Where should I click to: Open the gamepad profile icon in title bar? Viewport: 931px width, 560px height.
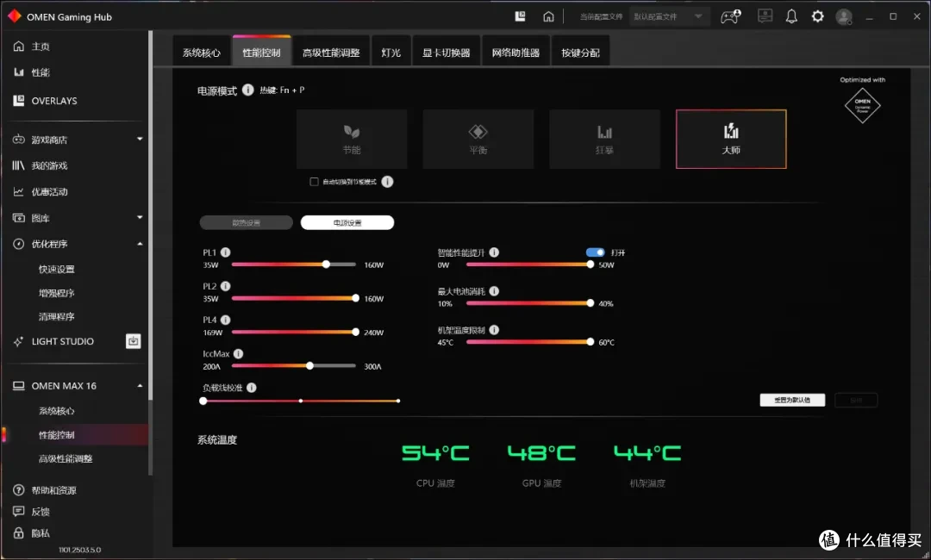pos(730,16)
